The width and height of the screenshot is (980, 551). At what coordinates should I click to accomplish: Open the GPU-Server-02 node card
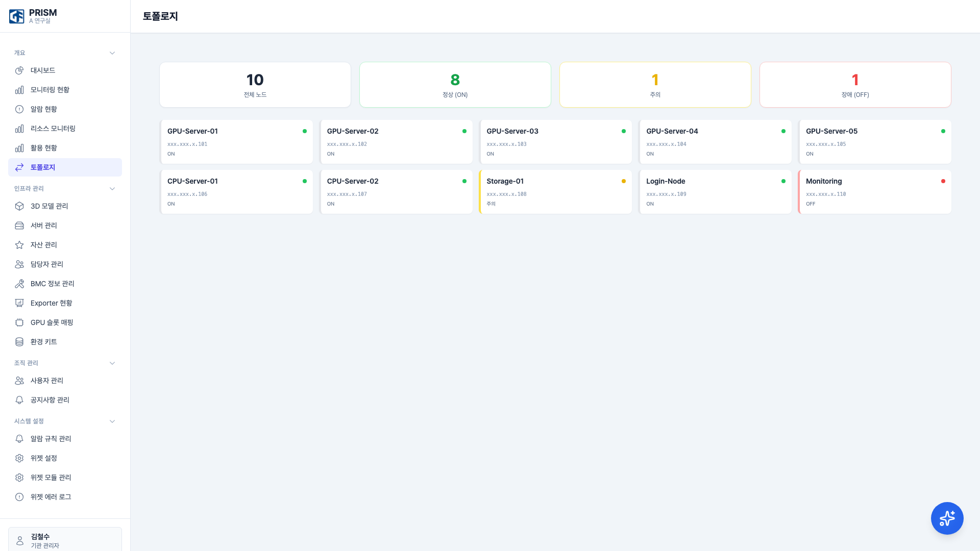point(396,142)
